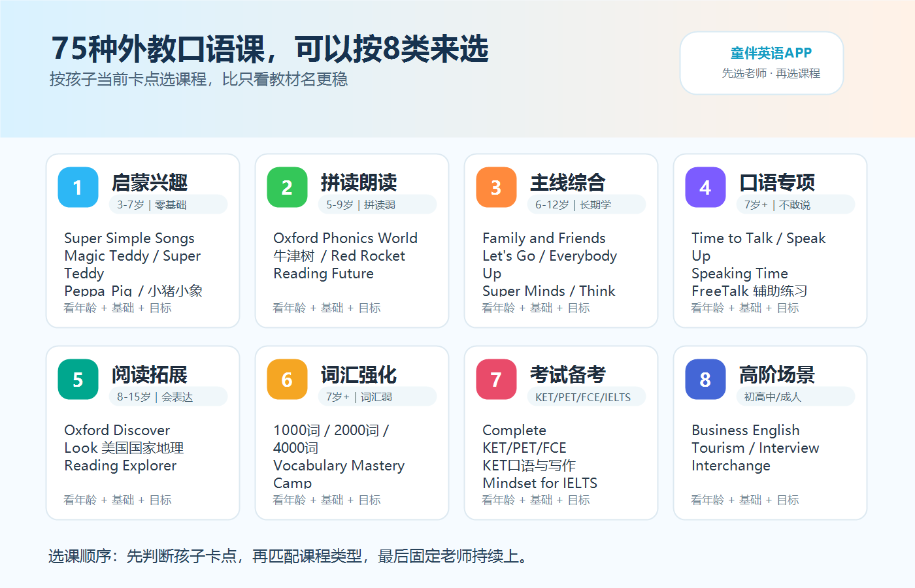Viewport: 915px width, 588px height.
Task: Click the 7岁+ | 不敢说 tag
Action: [x=795, y=204]
